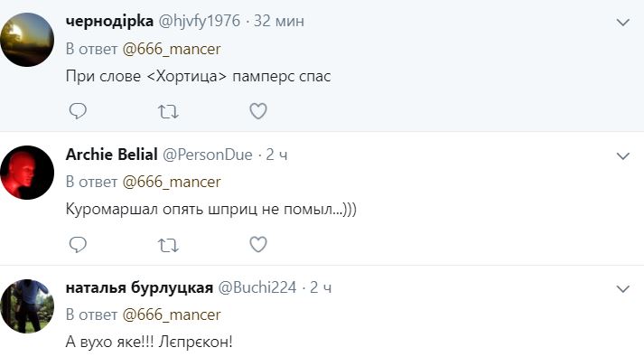Open 32 мин timestamp link

pos(279,21)
